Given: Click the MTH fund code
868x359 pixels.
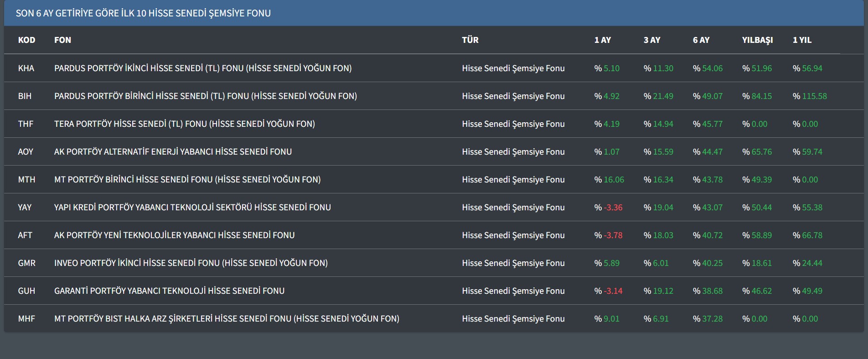Looking at the screenshot, I should coord(26,180).
